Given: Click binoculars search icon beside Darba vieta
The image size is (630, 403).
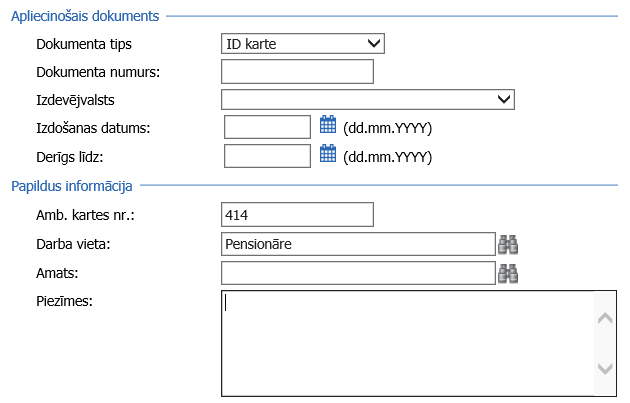Looking at the screenshot, I should [507, 244].
